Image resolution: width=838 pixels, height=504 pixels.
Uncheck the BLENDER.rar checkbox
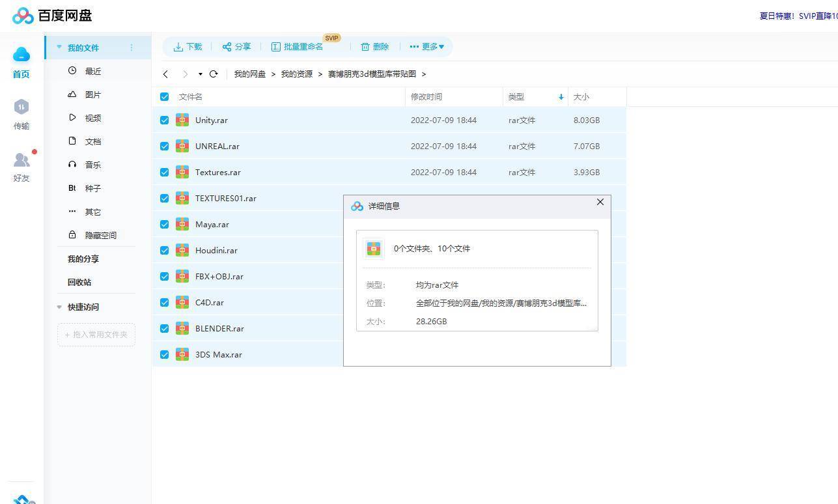164,328
